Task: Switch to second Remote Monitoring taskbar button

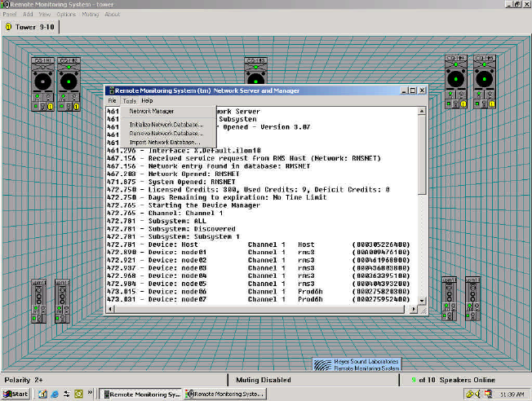Action: coord(225,394)
